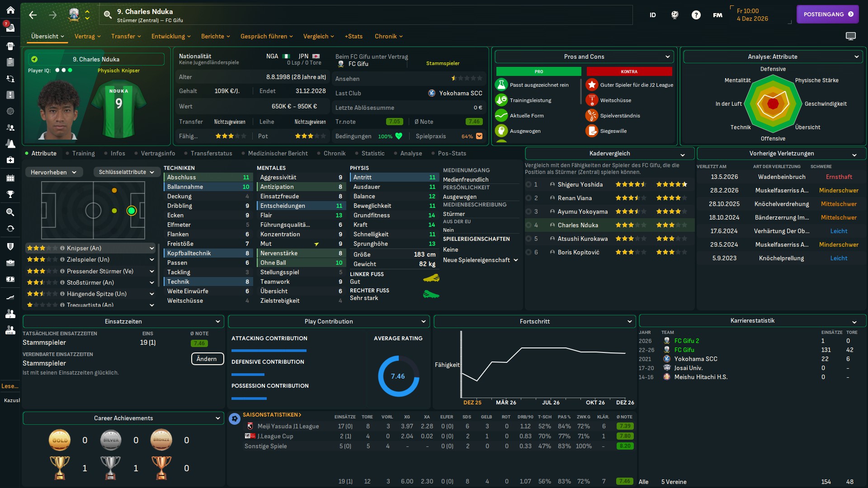Open the Entwicklung menu

point(170,36)
